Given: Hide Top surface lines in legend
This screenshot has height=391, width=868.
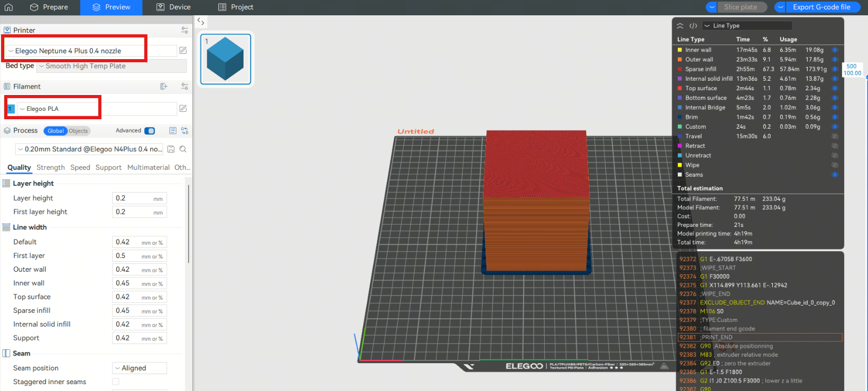Looking at the screenshot, I should tap(835, 88).
